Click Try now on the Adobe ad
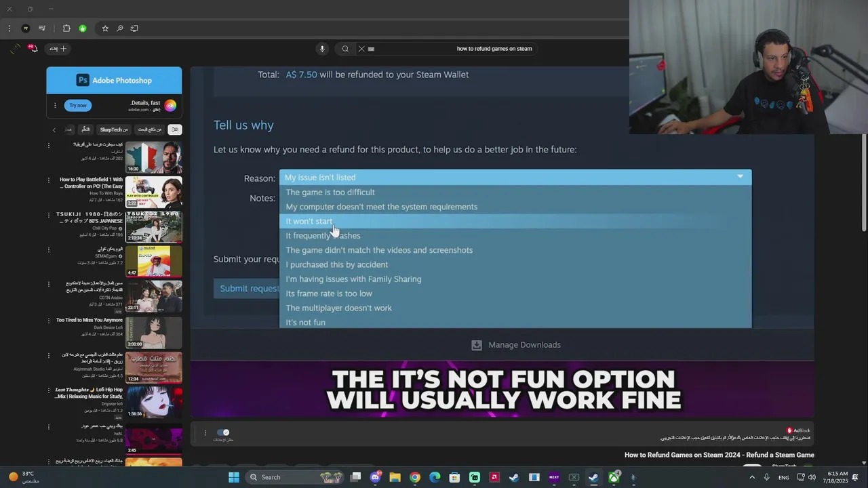The width and height of the screenshot is (868, 488). pyautogui.click(x=78, y=105)
